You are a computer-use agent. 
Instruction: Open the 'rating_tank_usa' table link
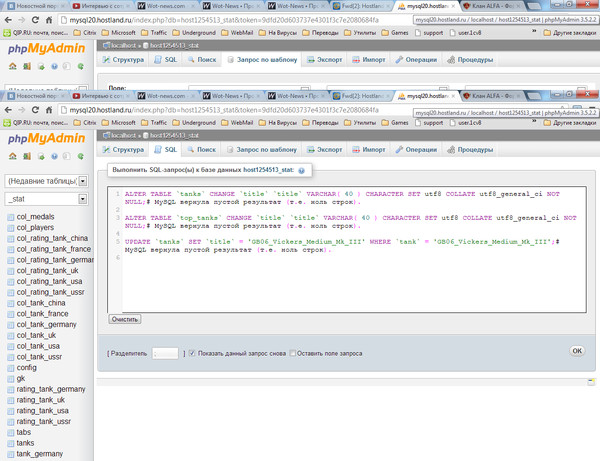pyautogui.click(x=42, y=411)
